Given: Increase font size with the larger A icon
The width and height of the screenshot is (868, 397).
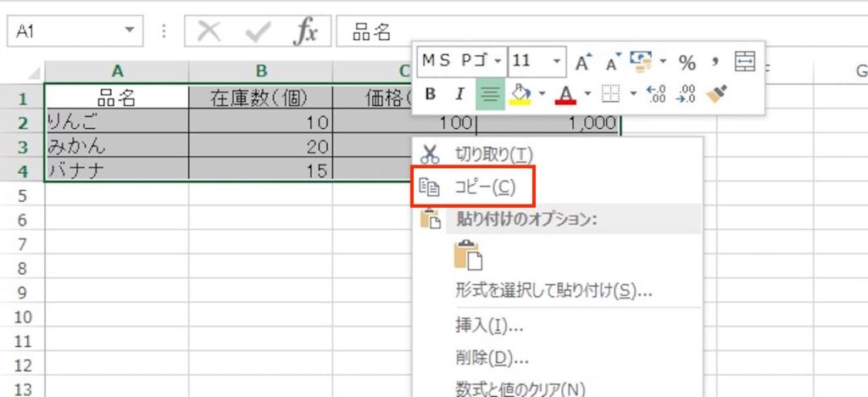Looking at the screenshot, I should click(x=582, y=62).
